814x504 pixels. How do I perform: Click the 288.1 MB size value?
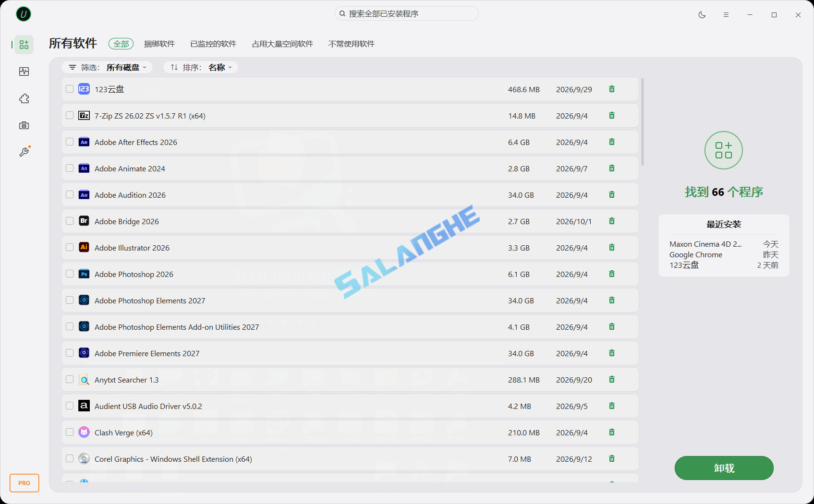tap(524, 380)
